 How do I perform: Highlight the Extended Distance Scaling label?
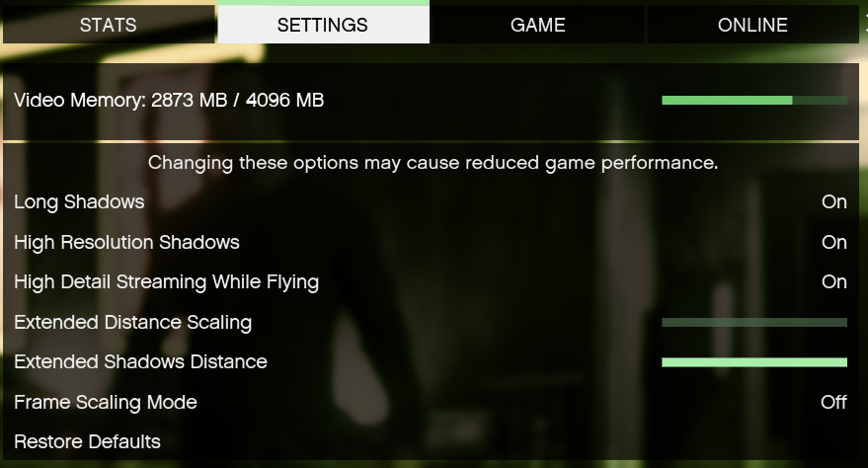point(133,323)
